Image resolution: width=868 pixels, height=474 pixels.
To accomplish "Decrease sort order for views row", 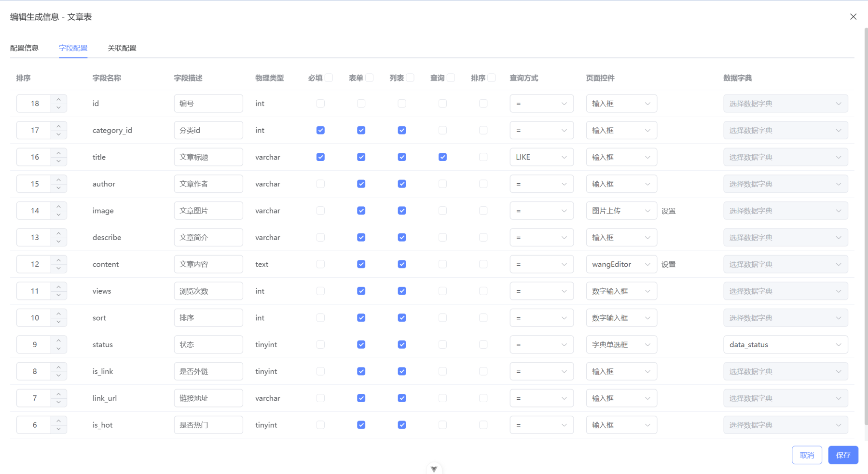I will tap(58, 295).
